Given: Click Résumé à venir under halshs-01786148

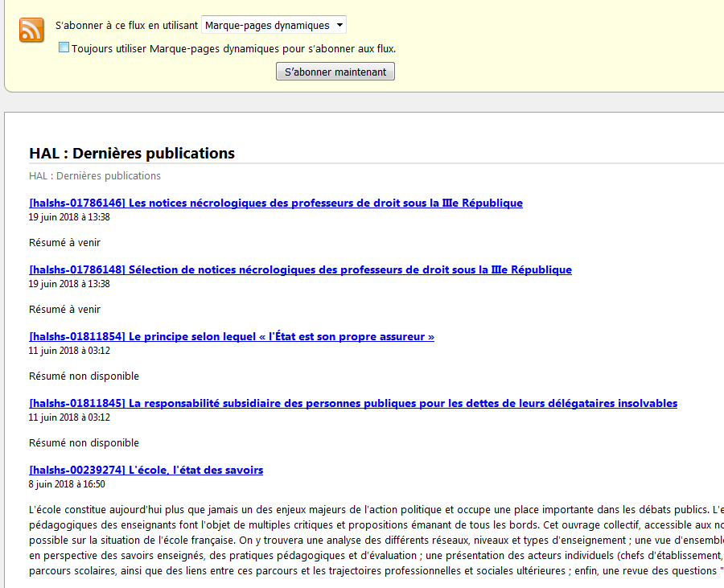Looking at the screenshot, I should click(x=64, y=309).
